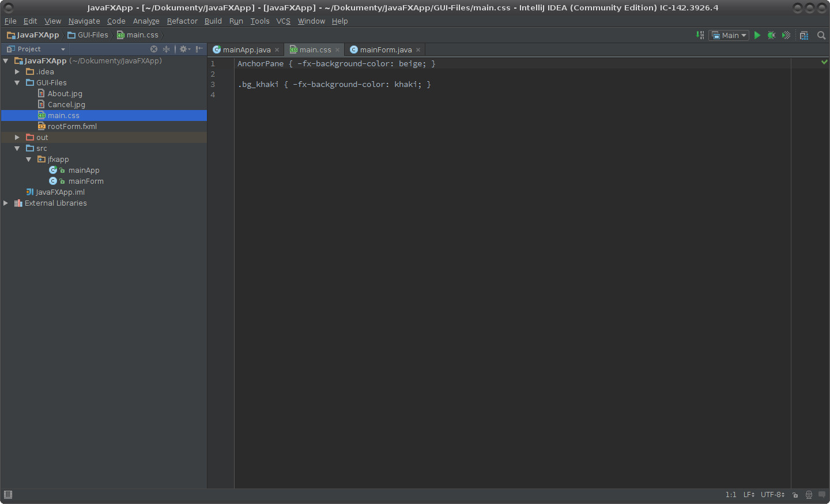Viewport: 830px width, 504px height.
Task: Open the Build menu
Action: [x=213, y=21]
